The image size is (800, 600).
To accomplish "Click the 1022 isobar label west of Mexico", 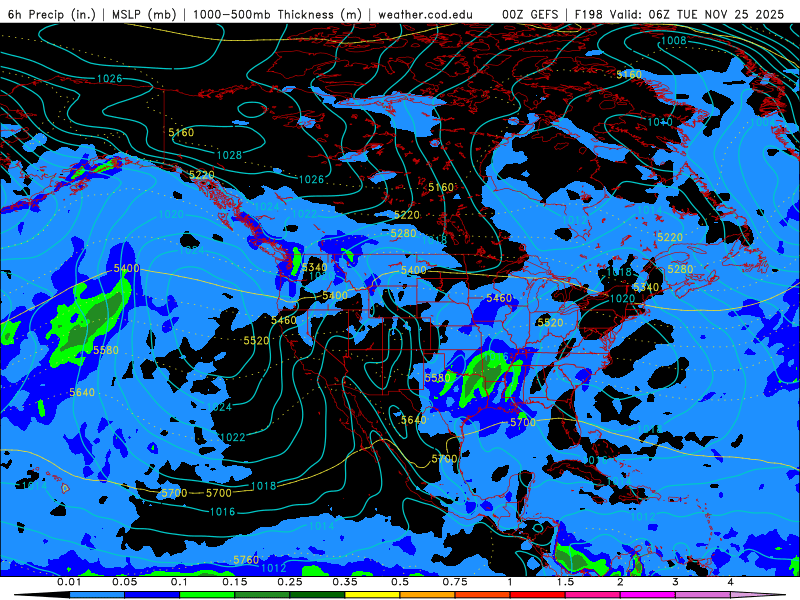I will pyautogui.click(x=232, y=437).
